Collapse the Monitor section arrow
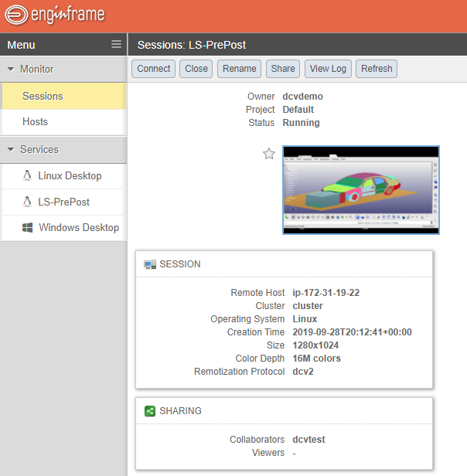This screenshot has width=467, height=476. click(11, 69)
